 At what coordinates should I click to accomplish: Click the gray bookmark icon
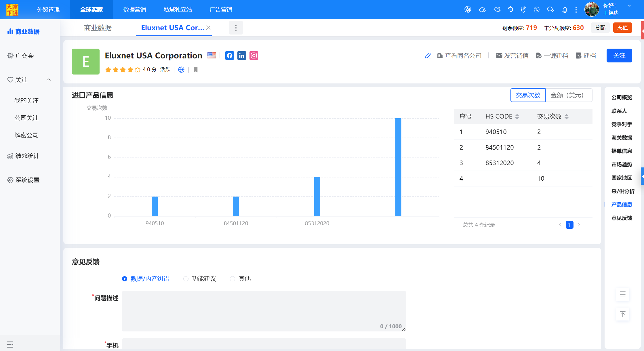click(196, 70)
